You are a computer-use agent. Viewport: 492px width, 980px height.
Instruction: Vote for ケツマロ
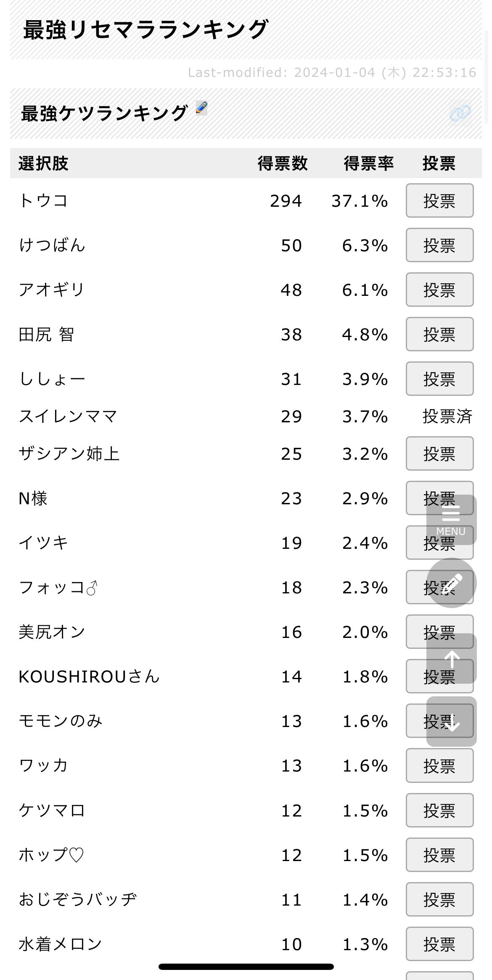[439, 810]
